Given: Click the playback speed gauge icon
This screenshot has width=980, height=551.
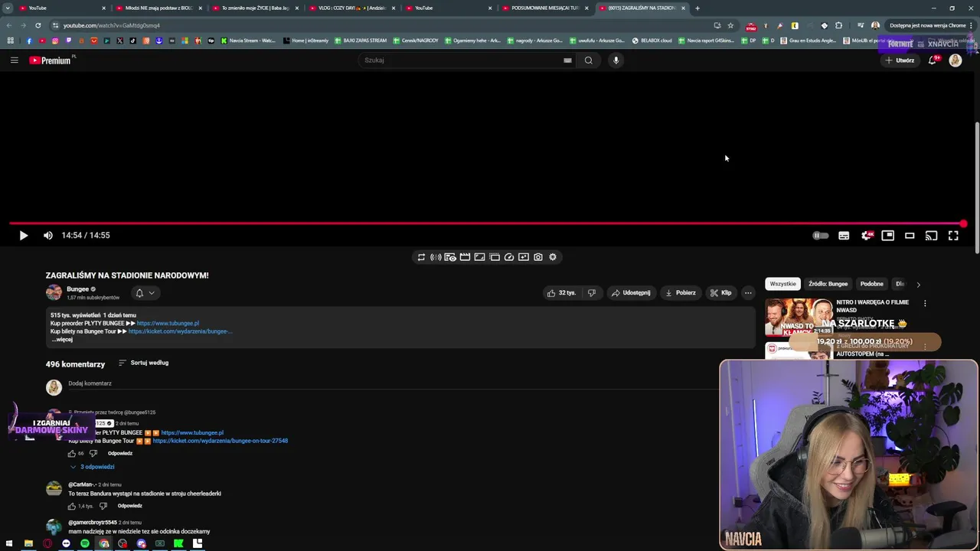Looking at the screenshot, I should 509,257.
